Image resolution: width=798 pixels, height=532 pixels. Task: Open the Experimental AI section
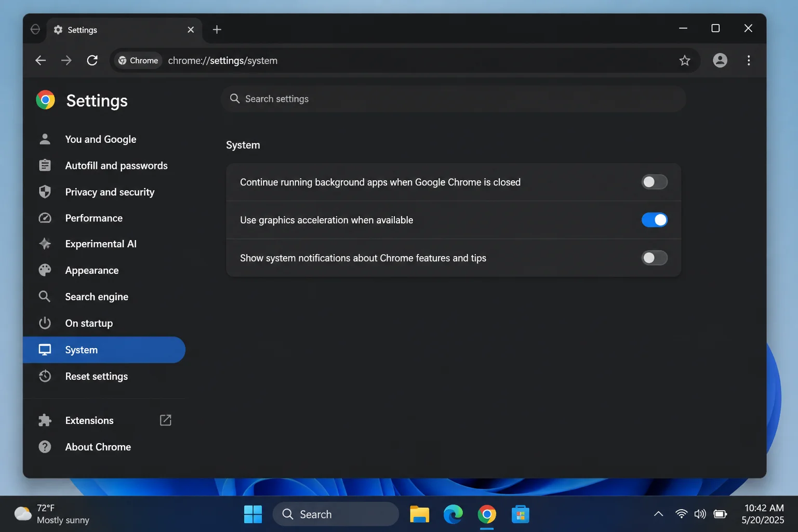104,244
